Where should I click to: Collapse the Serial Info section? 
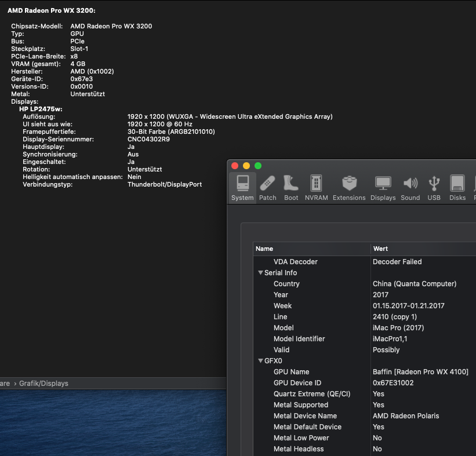coord(260,273)
